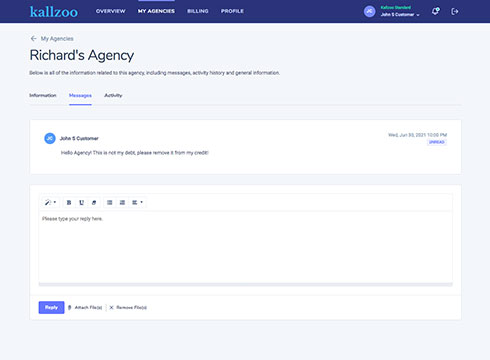Open the Billing section
The image size is (490, 360).
click(198, 11)
